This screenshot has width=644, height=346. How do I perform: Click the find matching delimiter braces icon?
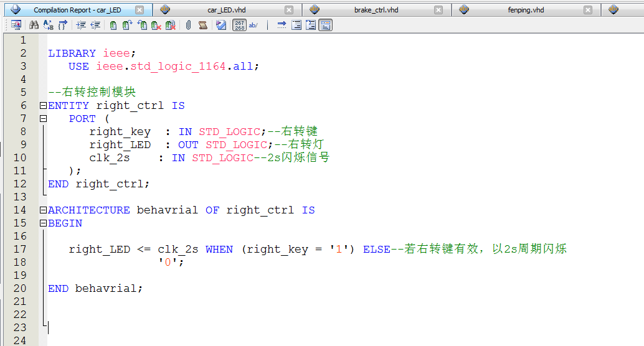pos(62,26)
